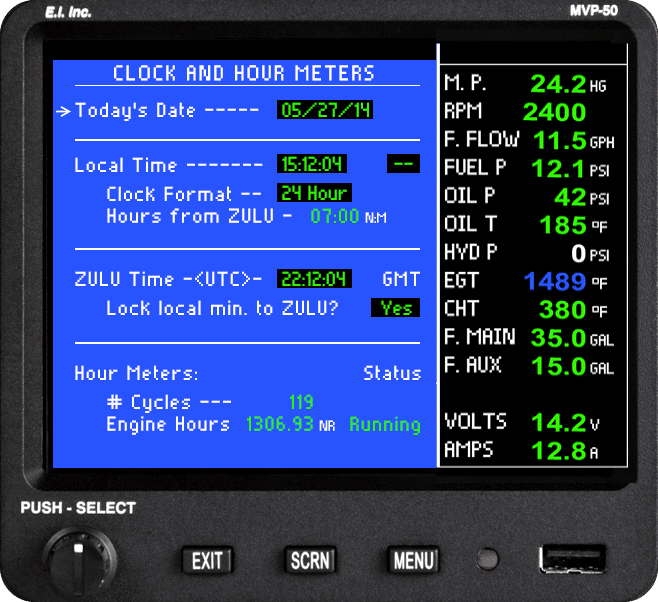This screenshot has height=602, width=658.
Task: Click the RPM reading 2400
Action: [x=554, y=112]
